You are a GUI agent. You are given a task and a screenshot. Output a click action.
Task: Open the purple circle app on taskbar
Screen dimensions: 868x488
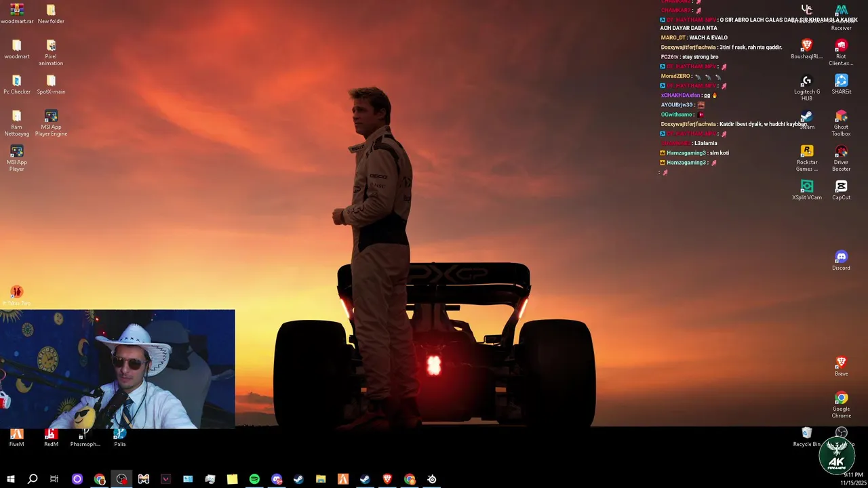(77, 479)
